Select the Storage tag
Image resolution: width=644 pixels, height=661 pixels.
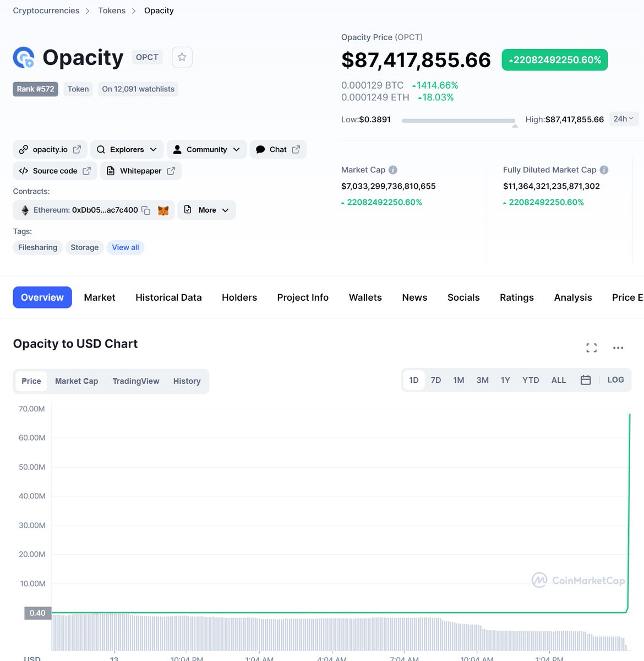coord(84,247)
